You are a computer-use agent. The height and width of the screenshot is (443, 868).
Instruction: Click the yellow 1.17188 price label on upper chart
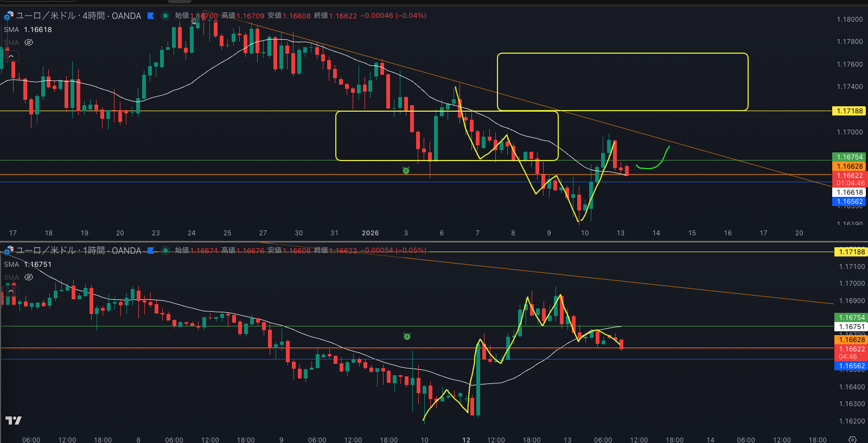[850, 111]
